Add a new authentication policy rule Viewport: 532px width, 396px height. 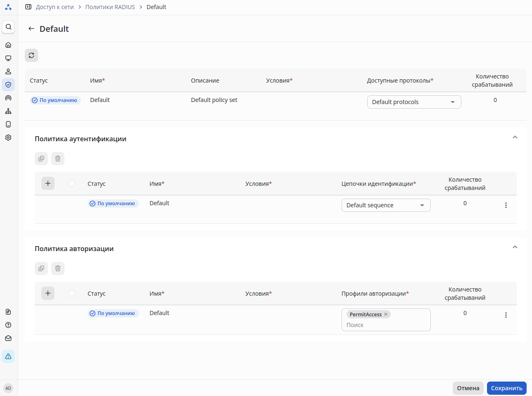[48, 183]
